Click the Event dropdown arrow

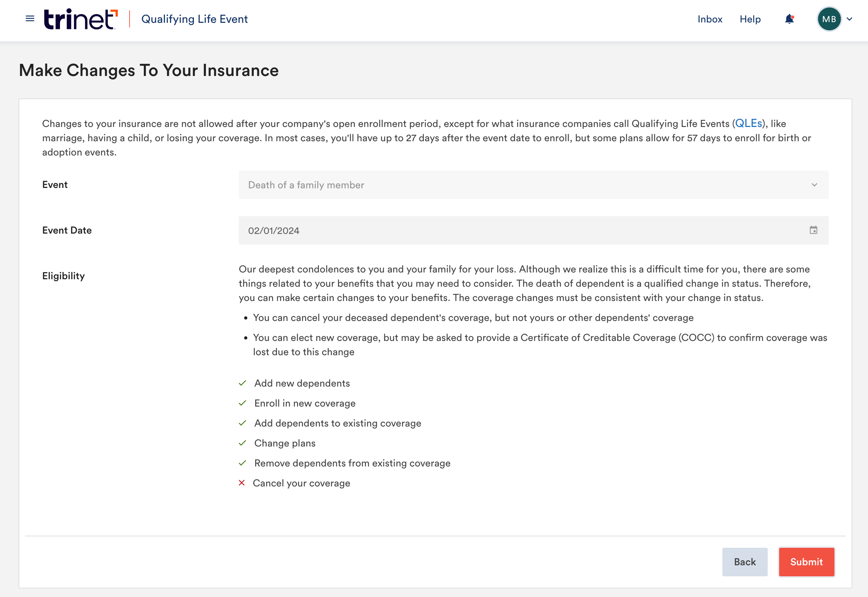tap(814, 185)
